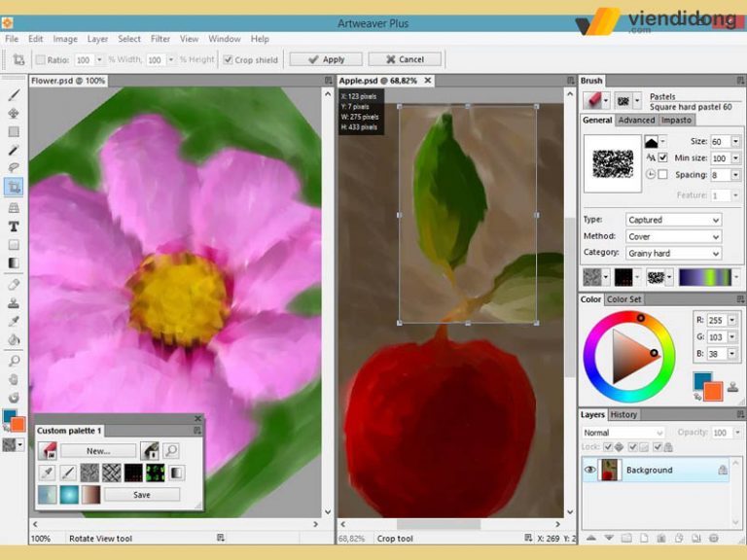Open the layer blend mode dropdown Normal

pyautogui.click(x=622, y=433)
